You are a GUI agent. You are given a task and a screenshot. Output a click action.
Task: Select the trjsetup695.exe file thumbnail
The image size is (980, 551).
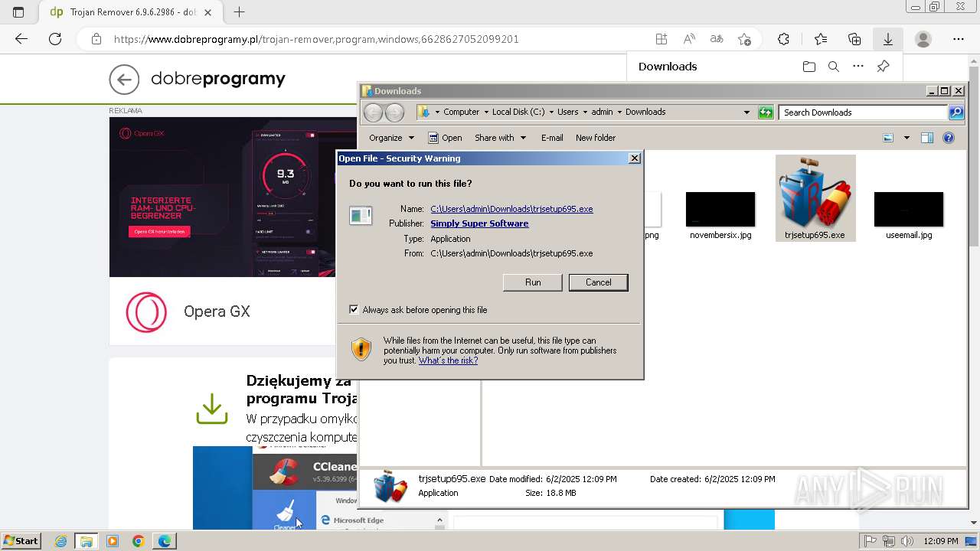(815, 198)
